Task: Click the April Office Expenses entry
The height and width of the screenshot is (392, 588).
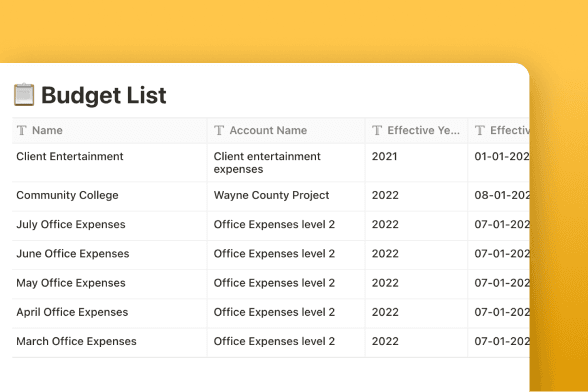Action: click(72, 312)
